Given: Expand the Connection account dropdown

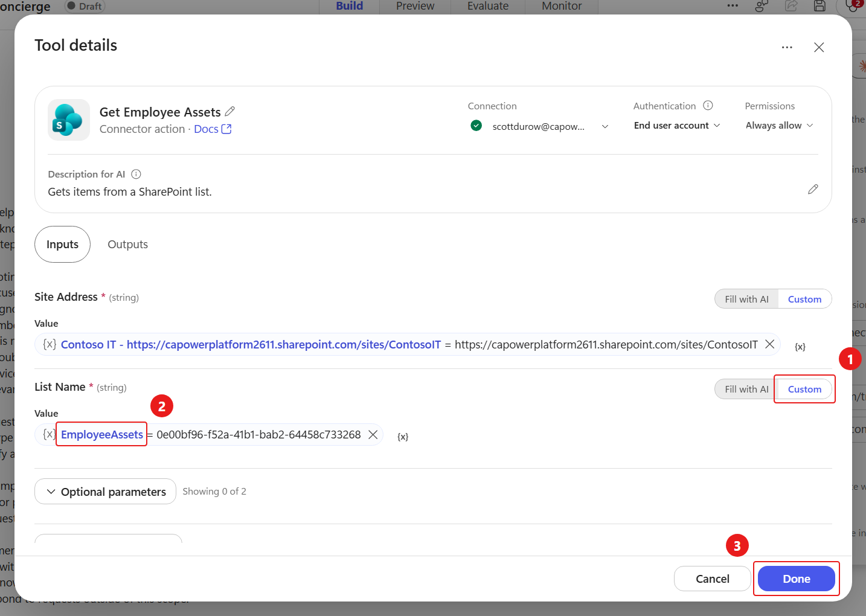Looking at the screenshot, I should click(605, 126).
